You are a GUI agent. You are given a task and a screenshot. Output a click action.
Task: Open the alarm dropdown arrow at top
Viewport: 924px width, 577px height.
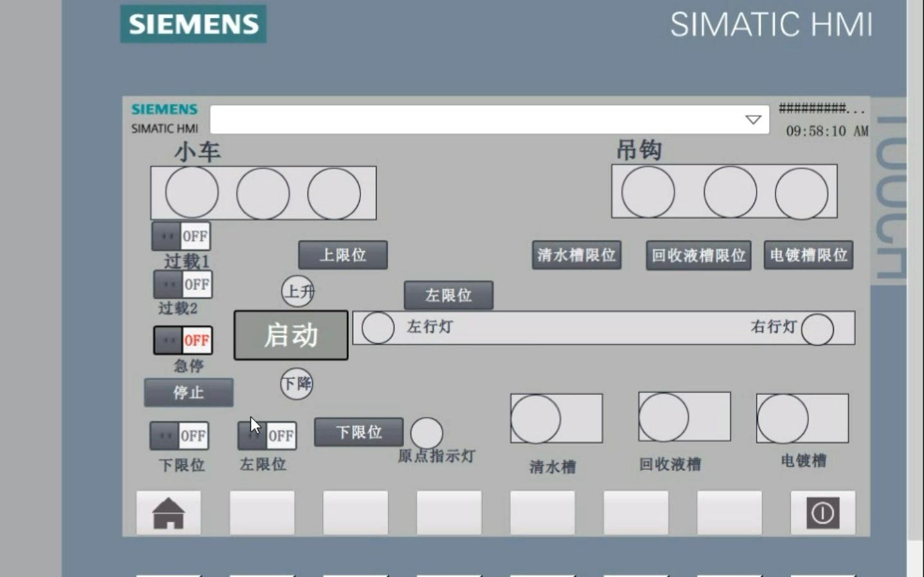click(x=753, y=120)
